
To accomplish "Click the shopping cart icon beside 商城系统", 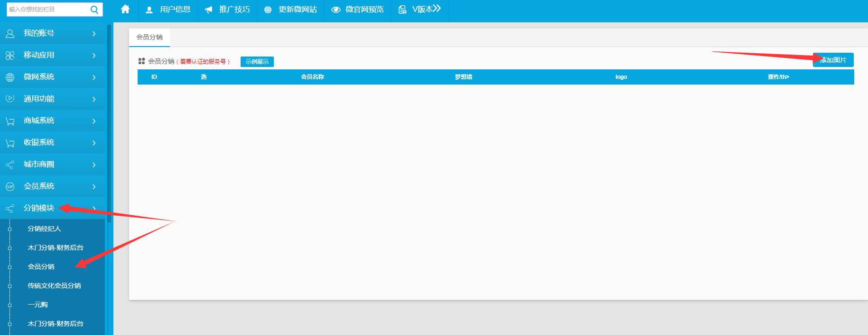I will click(x=10, y=121).
